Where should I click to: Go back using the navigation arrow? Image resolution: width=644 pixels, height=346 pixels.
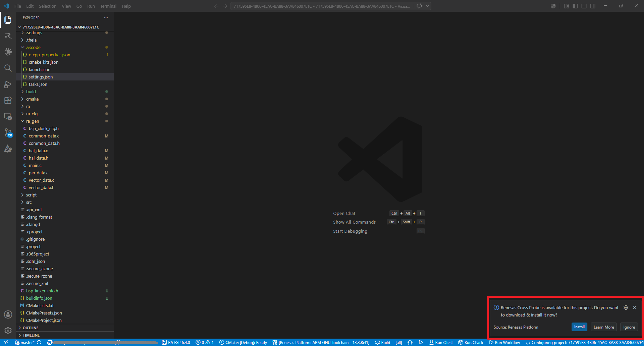(x=216, y=6)
